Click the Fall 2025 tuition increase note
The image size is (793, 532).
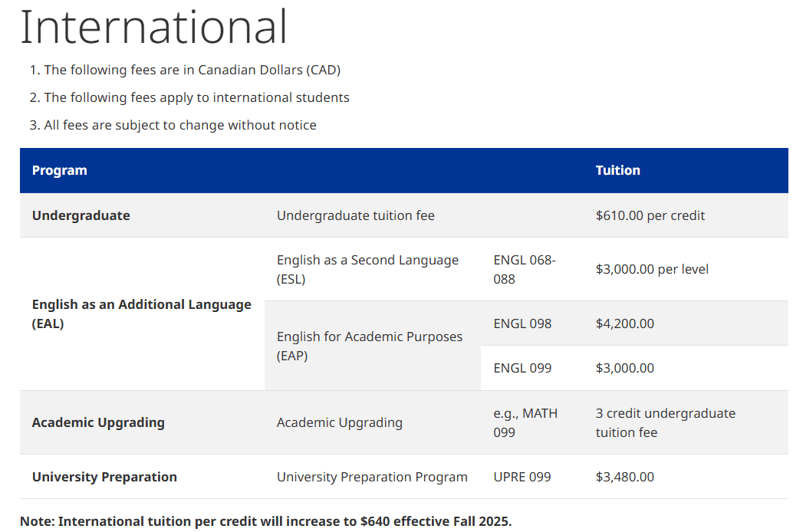265,521
